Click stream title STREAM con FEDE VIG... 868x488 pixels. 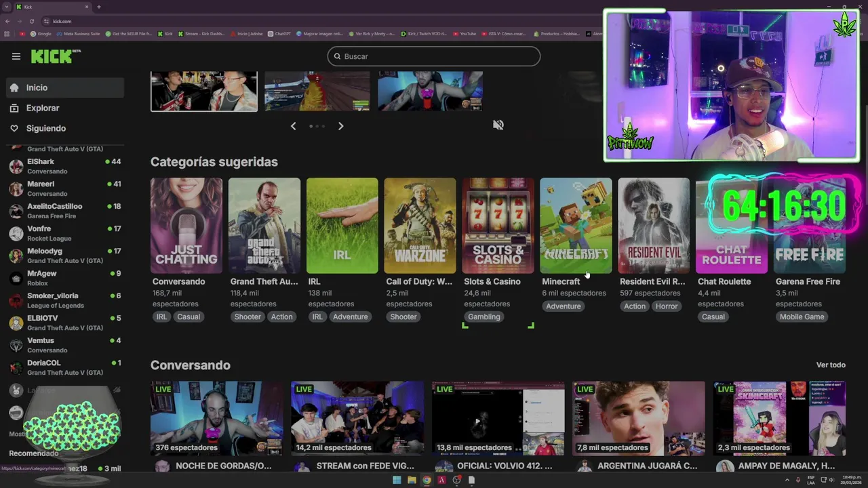tap(366, 466)
